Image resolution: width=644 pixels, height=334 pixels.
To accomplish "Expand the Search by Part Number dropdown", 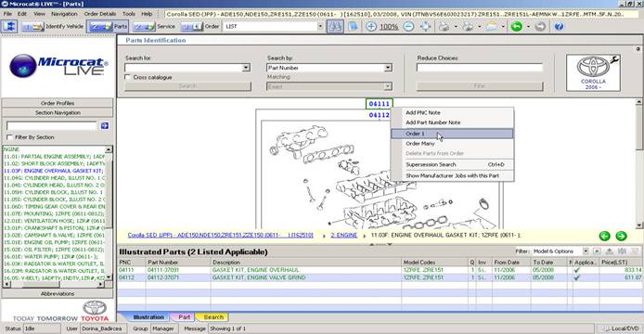I will [388, 68].
